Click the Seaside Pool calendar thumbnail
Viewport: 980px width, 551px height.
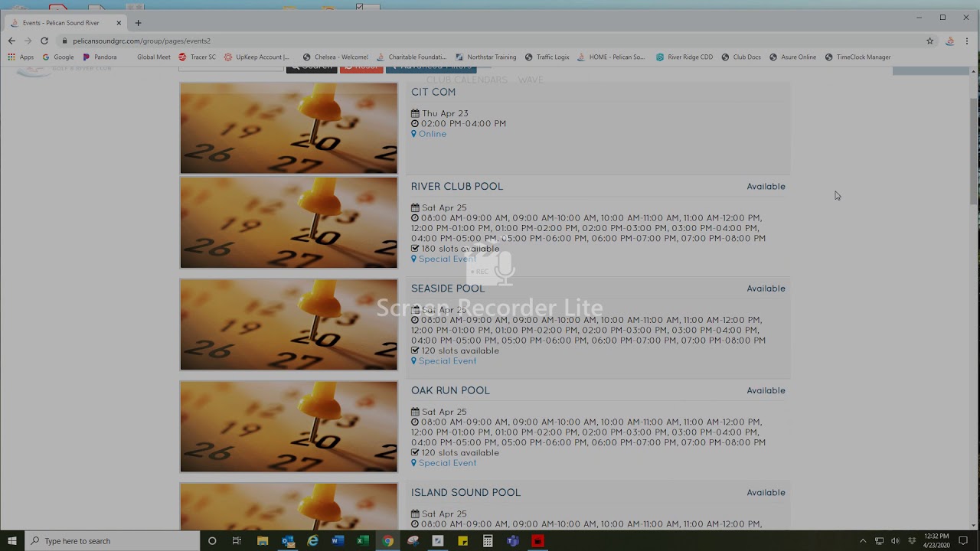pos(289,324)
